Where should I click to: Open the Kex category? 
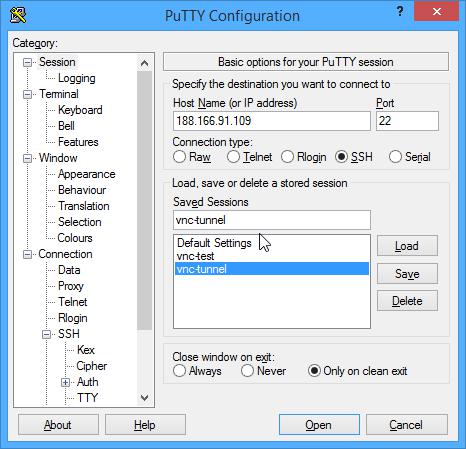tap(86, 350)
